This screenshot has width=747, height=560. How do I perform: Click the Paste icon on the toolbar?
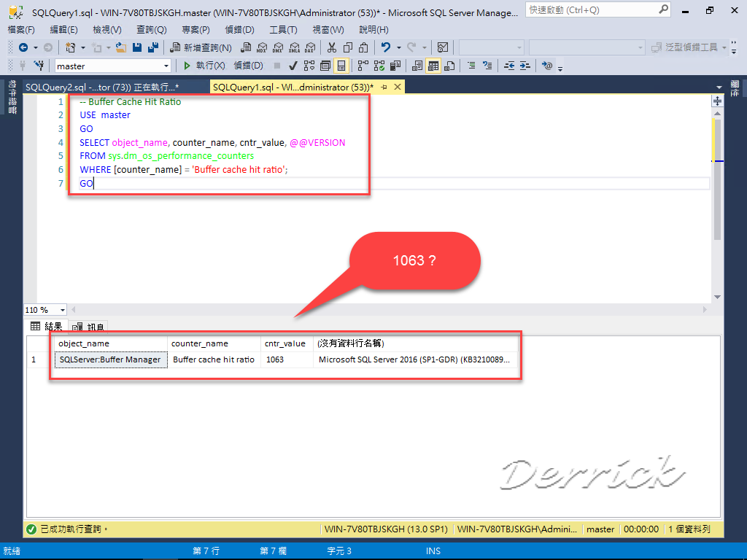coord(363,47)
